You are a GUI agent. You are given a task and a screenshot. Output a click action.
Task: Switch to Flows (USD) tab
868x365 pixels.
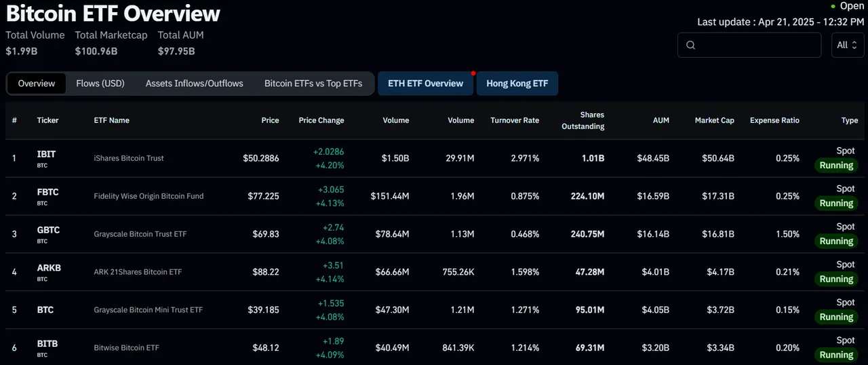coord(100,83)
